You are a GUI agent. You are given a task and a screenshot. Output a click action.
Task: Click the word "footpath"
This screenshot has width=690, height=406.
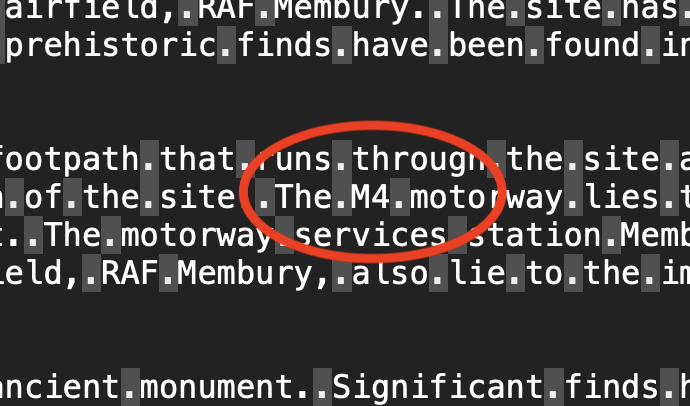69,159
